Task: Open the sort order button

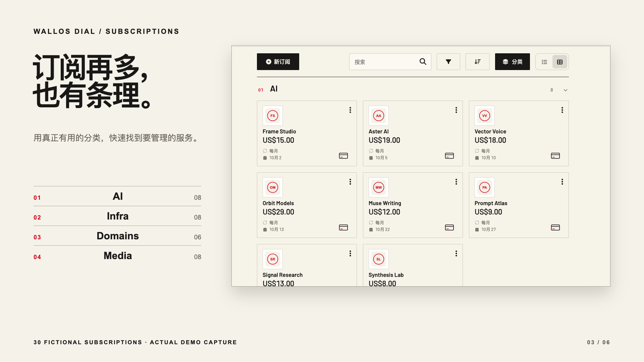Action: [478, 62]
